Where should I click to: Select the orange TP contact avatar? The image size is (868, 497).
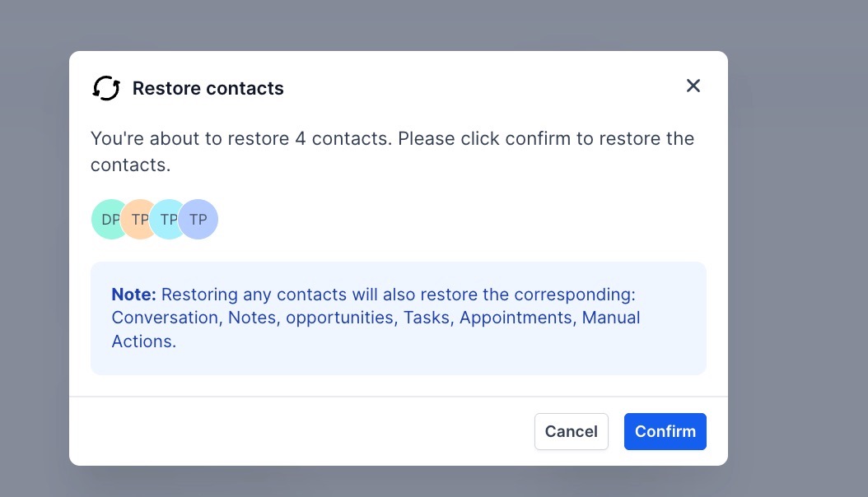coord(137,220)
